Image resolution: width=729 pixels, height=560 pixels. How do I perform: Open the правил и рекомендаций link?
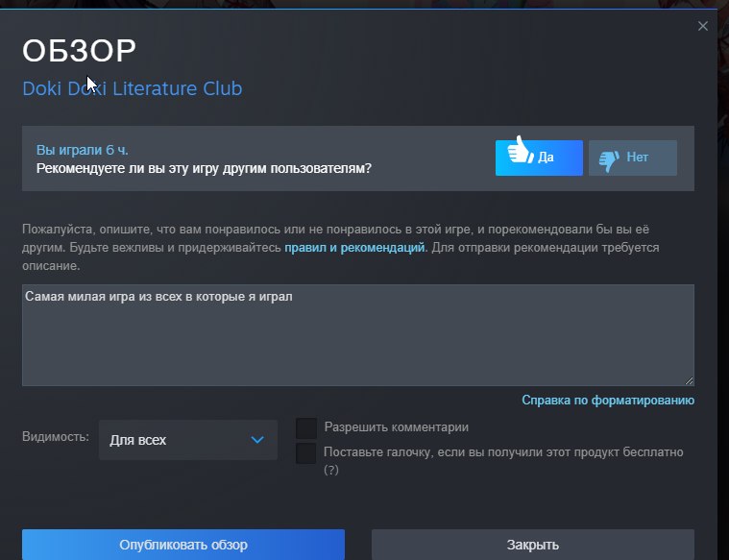click(x=354, y=247)
